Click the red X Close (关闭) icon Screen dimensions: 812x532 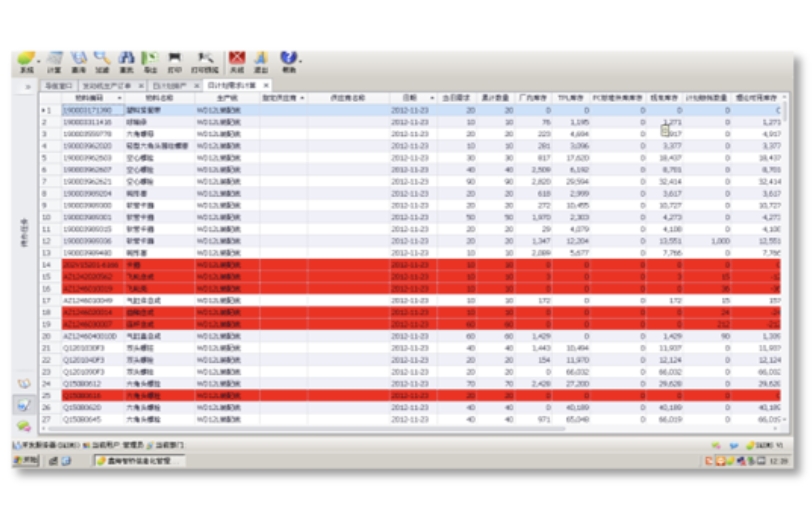237,58
